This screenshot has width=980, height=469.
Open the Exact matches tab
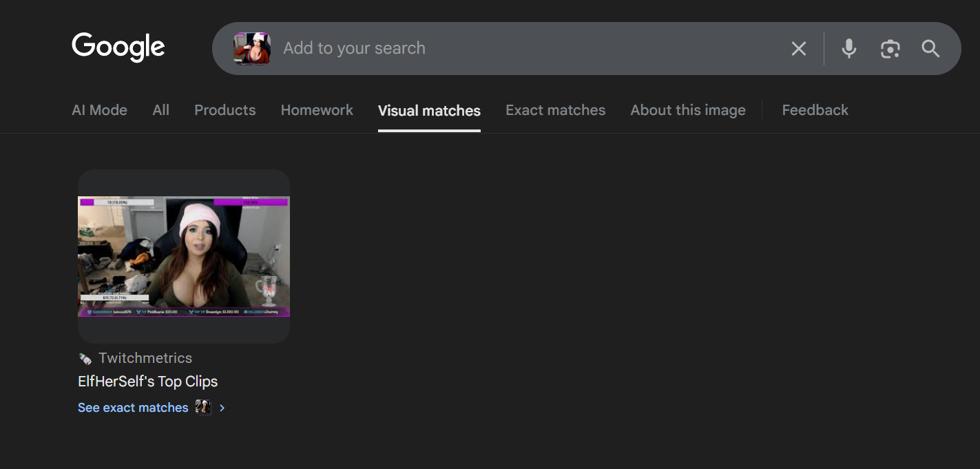click(555, 110)
